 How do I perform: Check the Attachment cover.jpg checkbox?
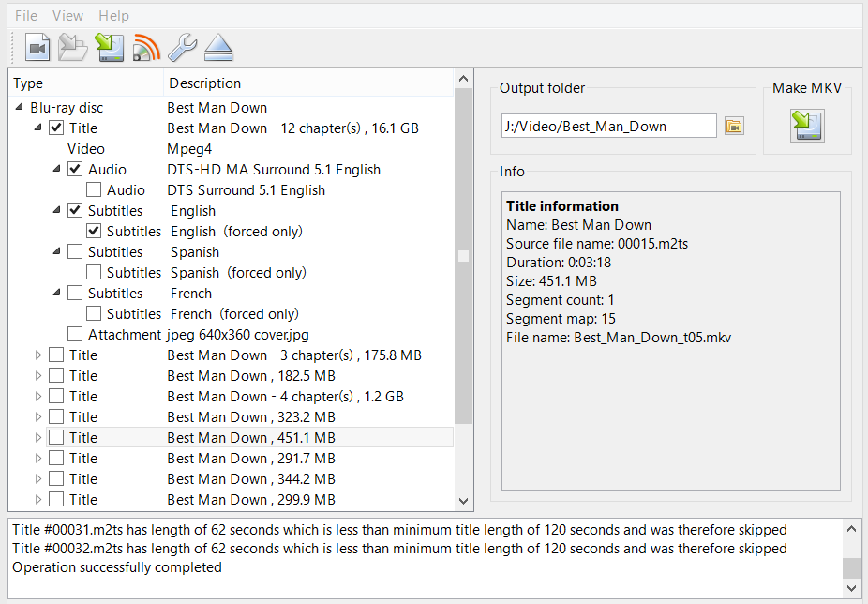pyautogui.click(x=75, y=335)
